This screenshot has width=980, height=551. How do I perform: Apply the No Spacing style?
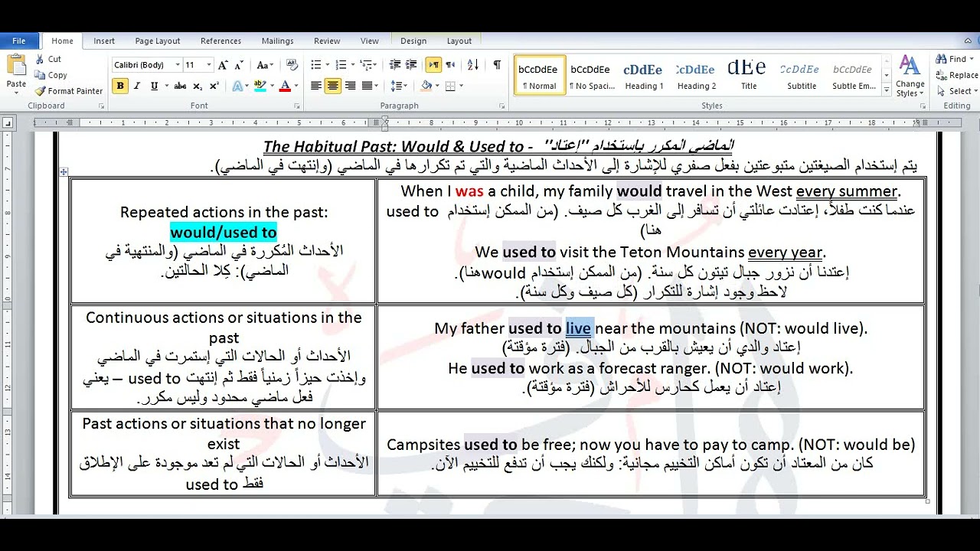click(591, 75)
